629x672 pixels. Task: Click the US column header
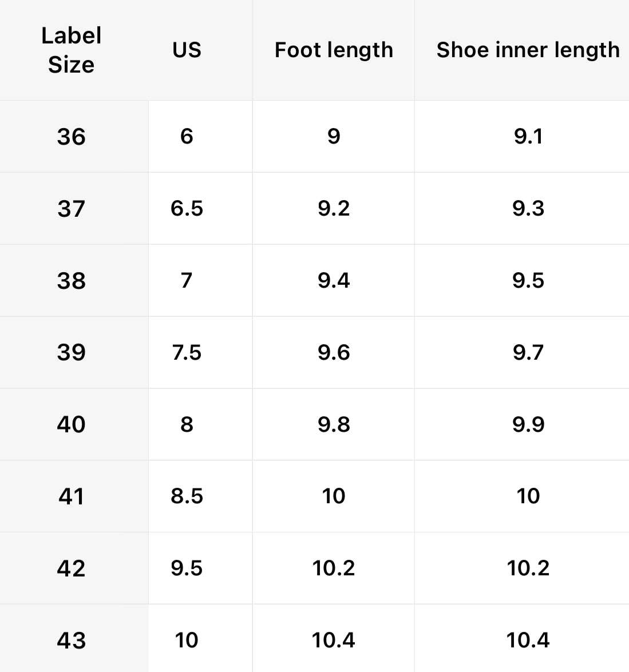(187, 50)
